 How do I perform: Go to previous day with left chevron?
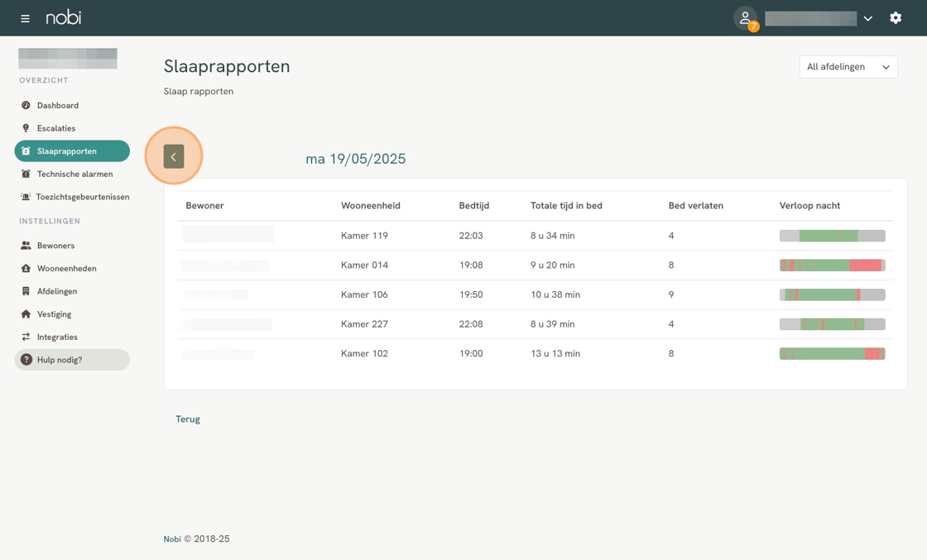point(174,156)
